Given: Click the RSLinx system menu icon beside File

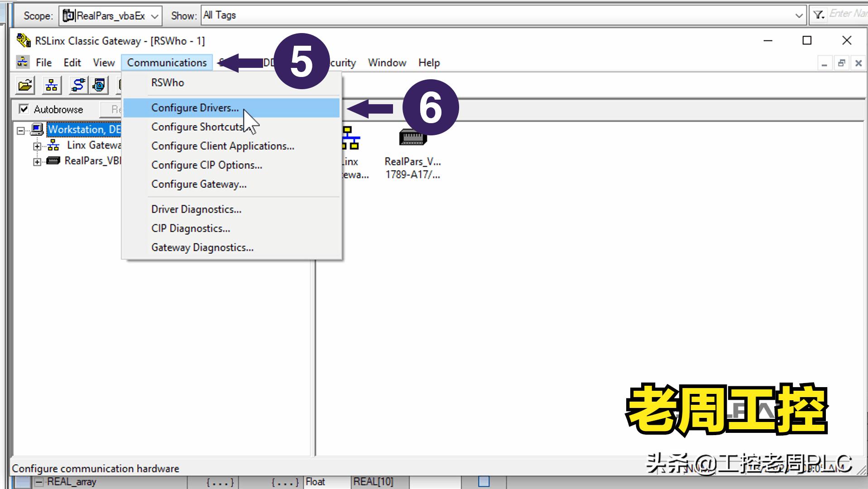Looking at the screenshot, I should [x=23, y=62].
